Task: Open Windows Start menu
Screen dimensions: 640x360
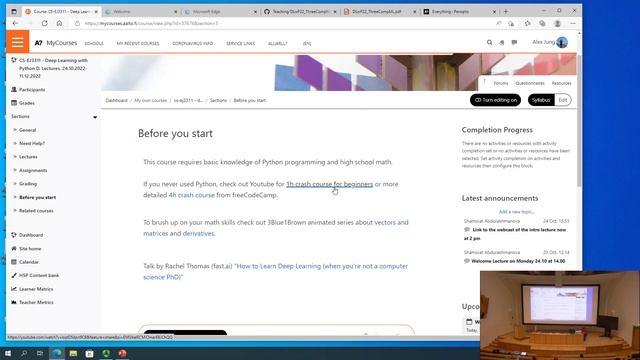Action: point(8,353)
